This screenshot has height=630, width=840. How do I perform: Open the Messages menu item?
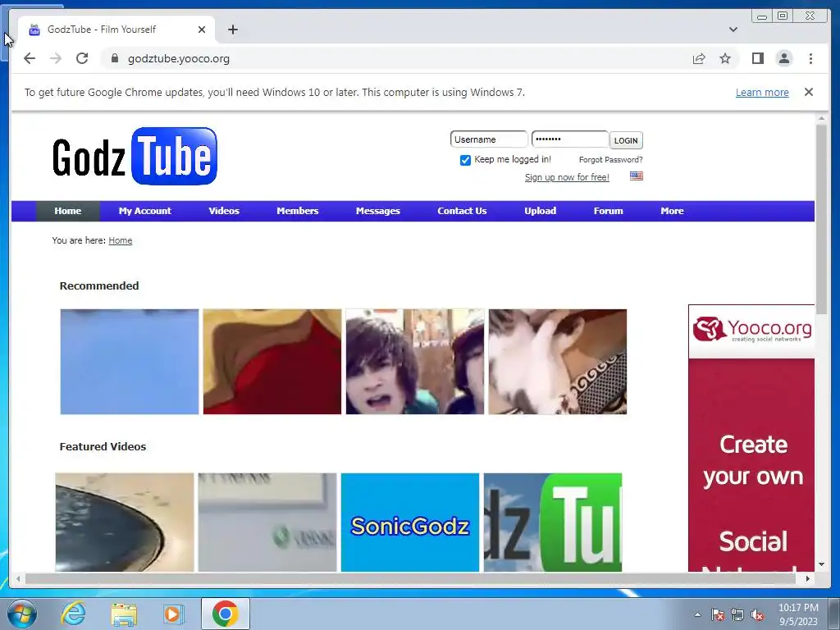coord(377,211)
